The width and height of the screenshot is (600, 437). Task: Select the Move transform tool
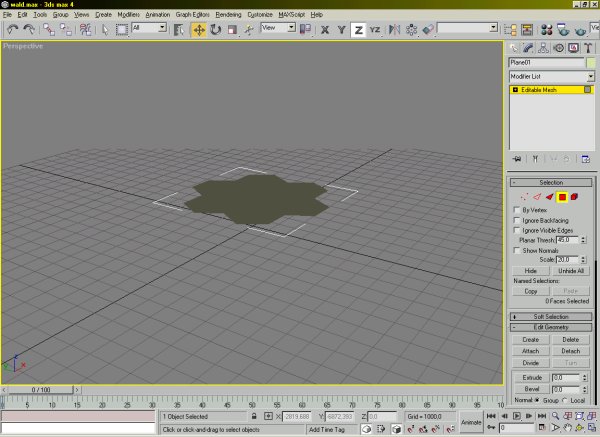click(x=199, y=30)
